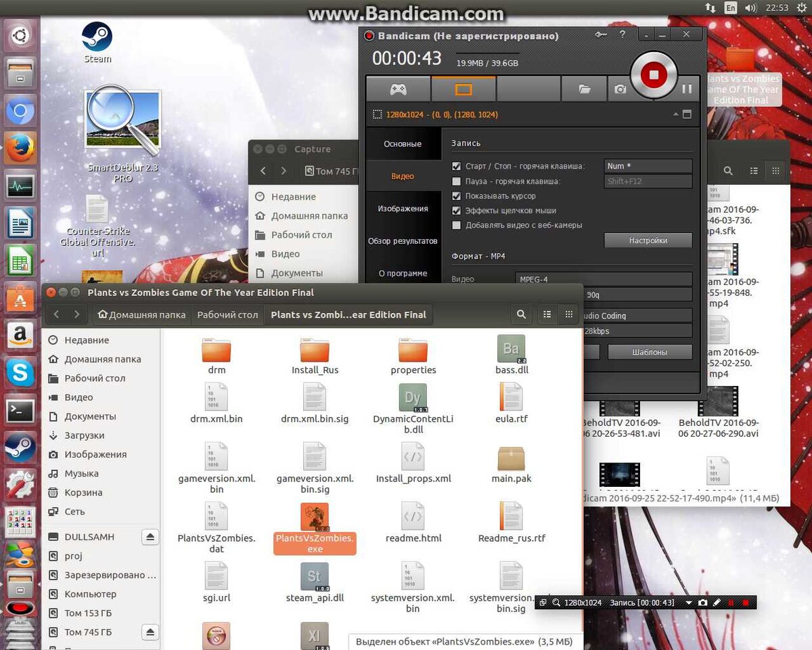Select the readme.html file
This screenshot has height=650, width=812.
pos(413,522)
